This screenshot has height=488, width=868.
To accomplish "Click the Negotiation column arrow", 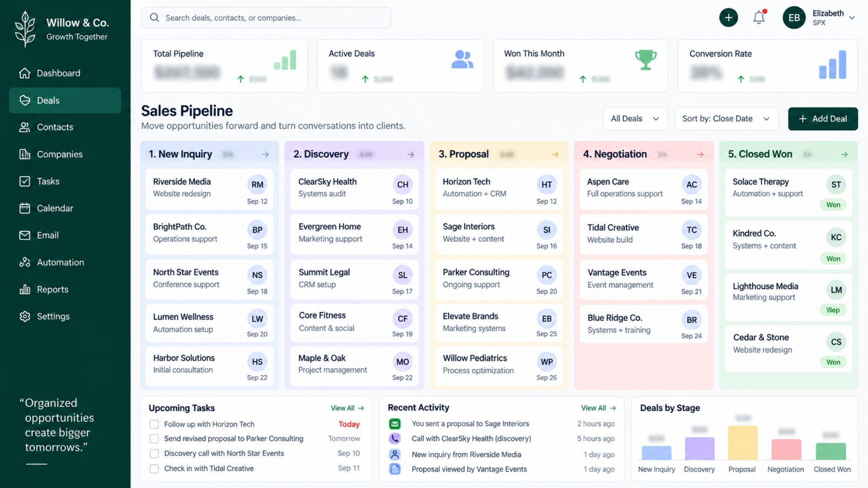I will pos(700,155).
